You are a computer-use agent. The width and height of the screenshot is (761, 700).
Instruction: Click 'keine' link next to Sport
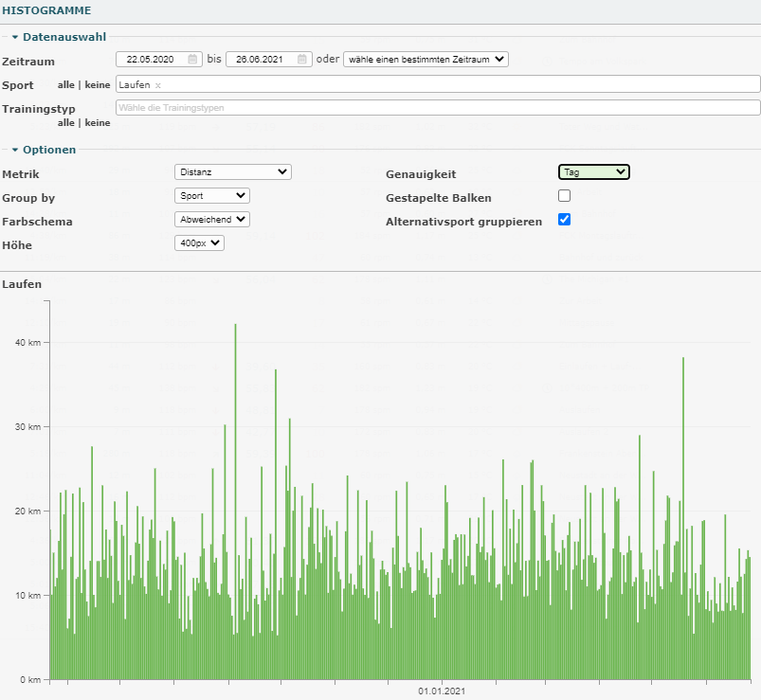pyautogui.click(x=97, y=85)
